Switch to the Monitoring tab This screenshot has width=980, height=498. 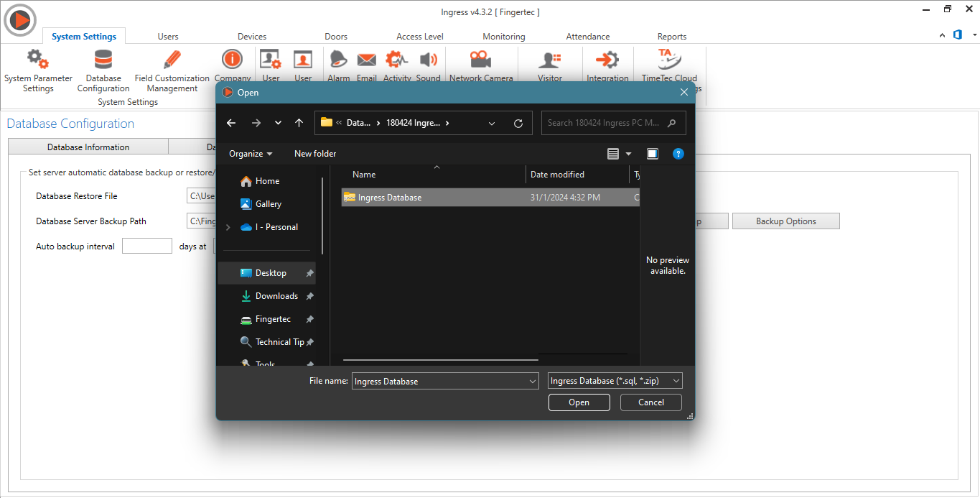pyautogui.click(x=504, y=37)
